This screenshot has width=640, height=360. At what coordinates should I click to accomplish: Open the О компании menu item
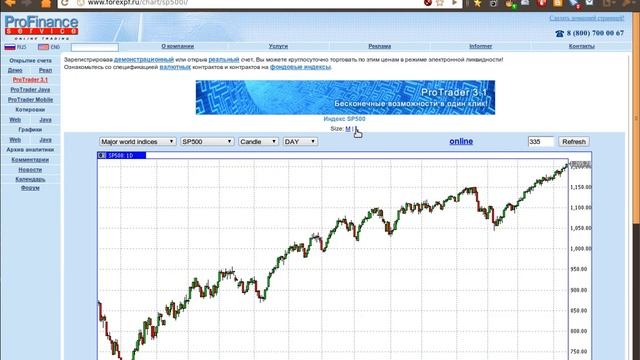pyautogui.click(x=178, y=46)
